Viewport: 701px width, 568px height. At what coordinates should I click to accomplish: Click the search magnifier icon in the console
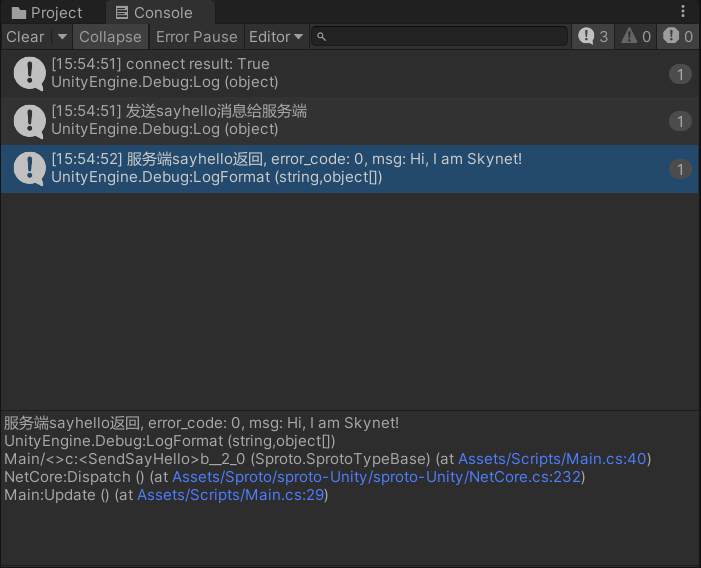tap(321, 37)
